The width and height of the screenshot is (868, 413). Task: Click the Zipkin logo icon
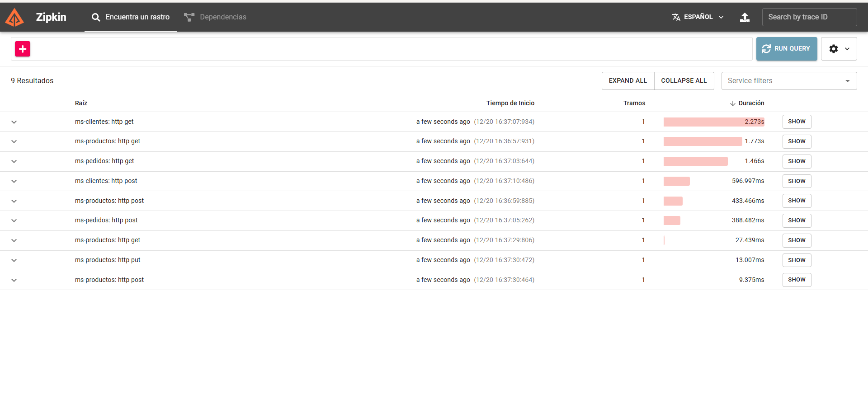point(14,18)
